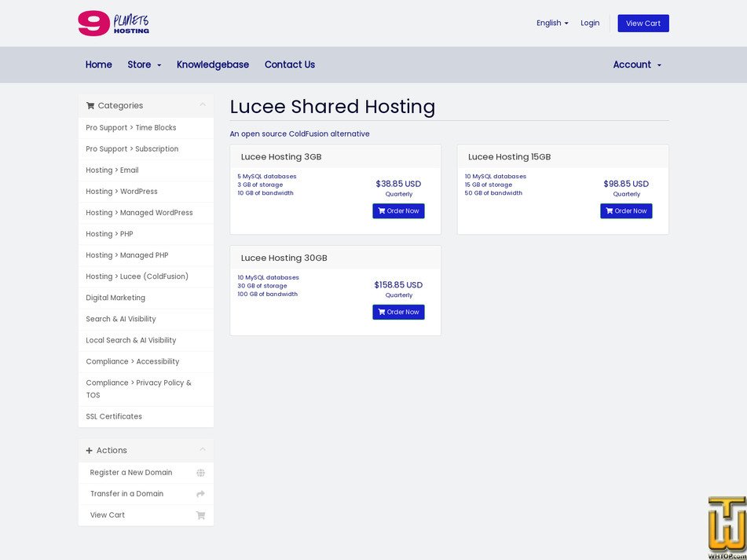This screenshot has width=747, height=560.
Task: Open the Digital Marketing category
Action: (146, 298)
